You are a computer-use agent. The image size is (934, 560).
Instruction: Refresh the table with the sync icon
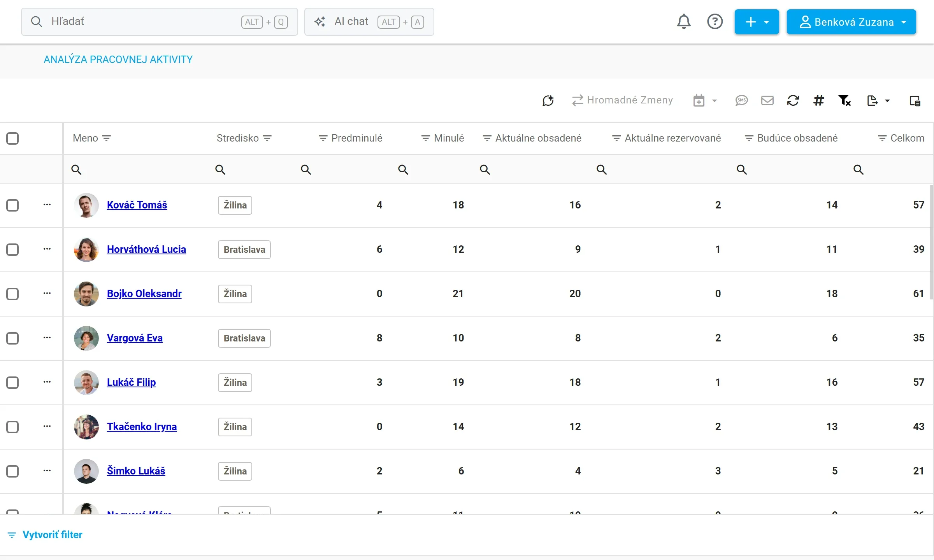pyautogui.click(x=793, y=101)
